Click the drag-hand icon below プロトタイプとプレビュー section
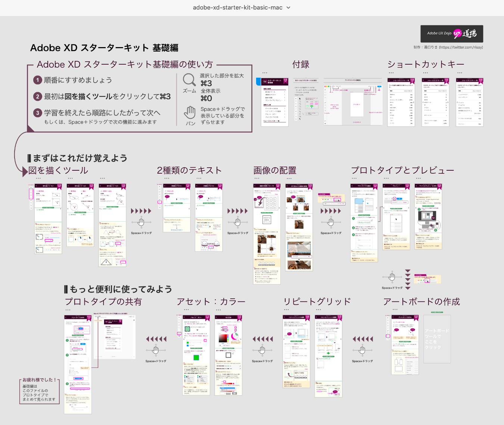Image resolution: width=504 pixels, height=425 pixels. tap(392, 277)
